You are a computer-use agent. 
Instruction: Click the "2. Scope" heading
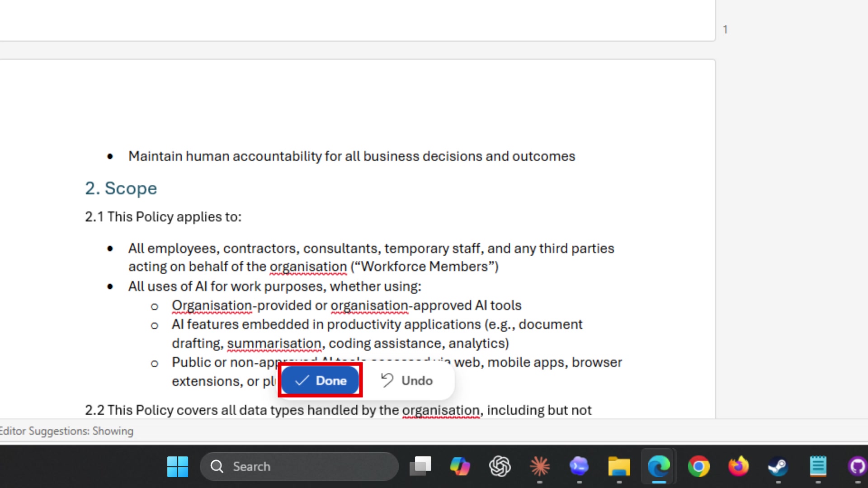pos(121,188)
